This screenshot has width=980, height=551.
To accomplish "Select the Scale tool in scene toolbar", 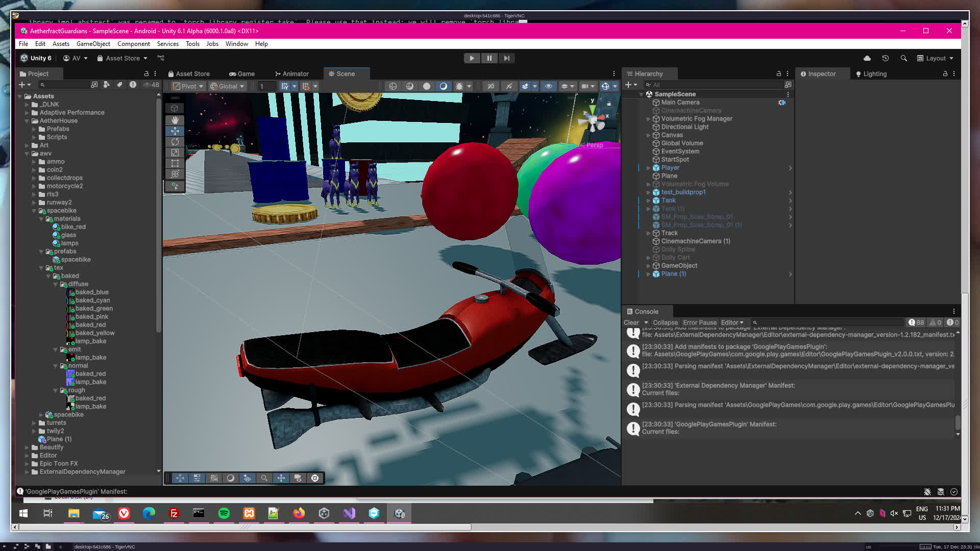I will (x=175, y=153).
